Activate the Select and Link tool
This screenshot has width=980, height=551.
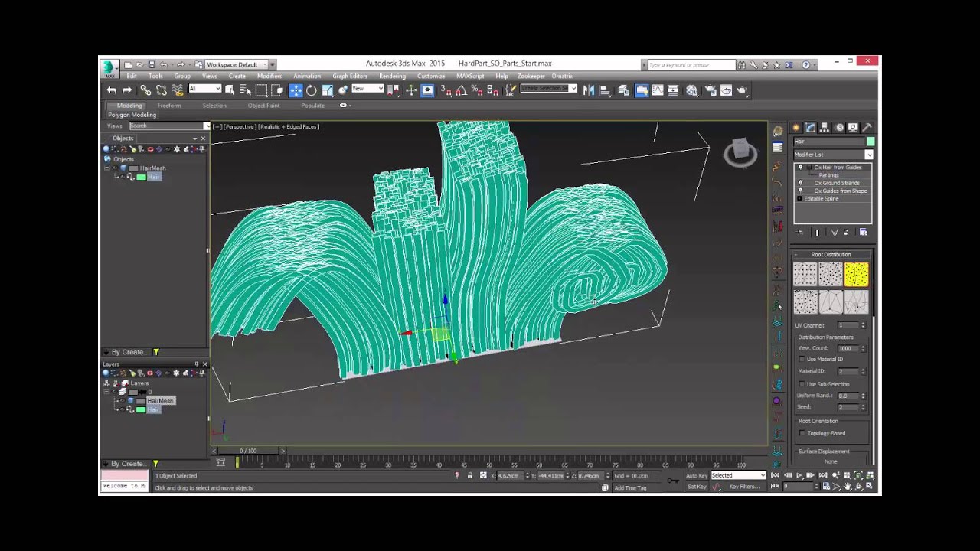(145, 90)
